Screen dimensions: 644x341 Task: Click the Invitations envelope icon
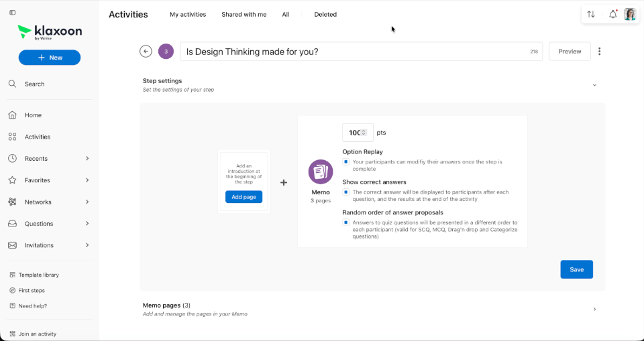[x=12, y=245]
